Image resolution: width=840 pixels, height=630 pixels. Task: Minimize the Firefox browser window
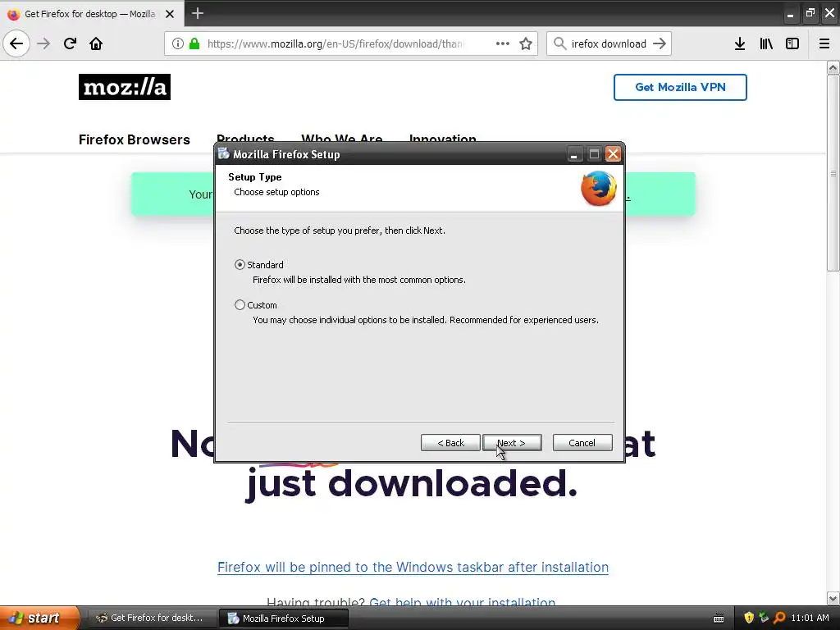click(790, 14)
